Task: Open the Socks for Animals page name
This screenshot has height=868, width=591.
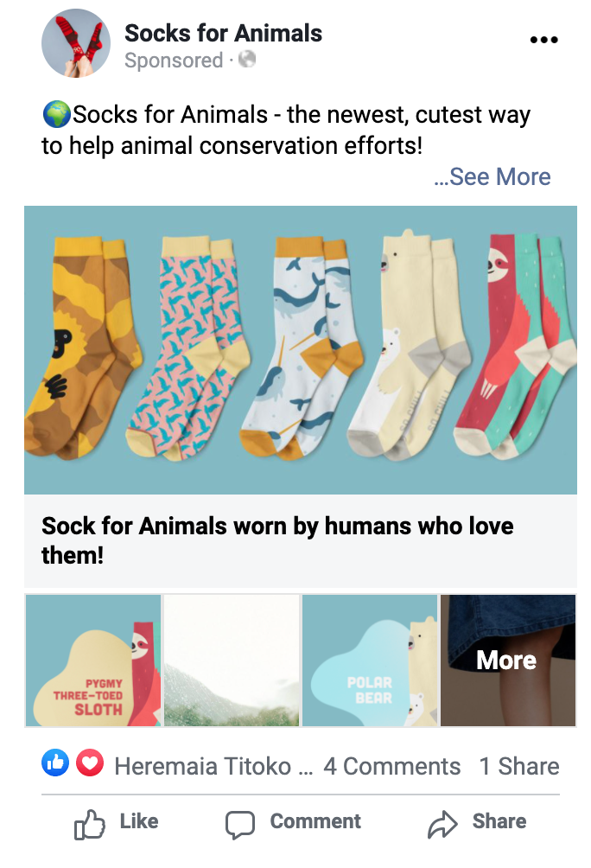Action: click(223, 34)
